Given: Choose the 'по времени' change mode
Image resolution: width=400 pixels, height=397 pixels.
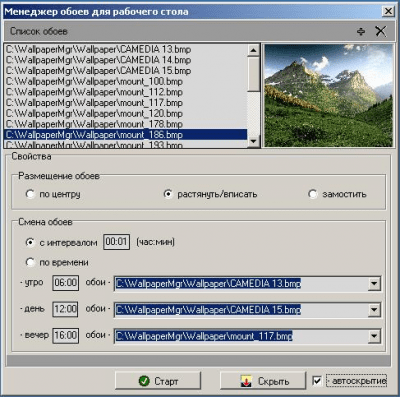Looking at the screenshot, I should coord(30,262).
